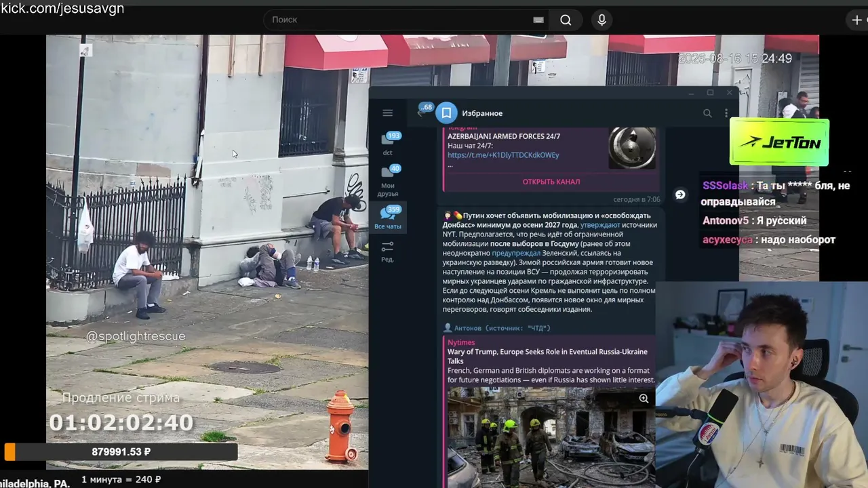Click the асухесуса username in chat
Screen dimensions: 868x488
(x=728, y=240)
